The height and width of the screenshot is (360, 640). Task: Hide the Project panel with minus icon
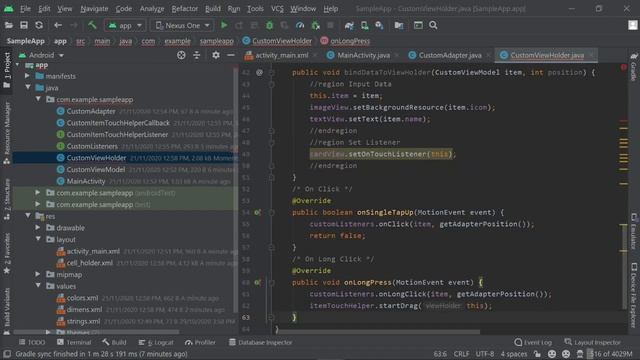tap(231, 55)
